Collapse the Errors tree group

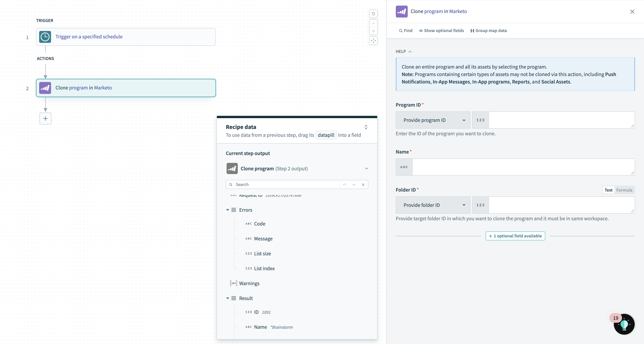click(228, 210)
